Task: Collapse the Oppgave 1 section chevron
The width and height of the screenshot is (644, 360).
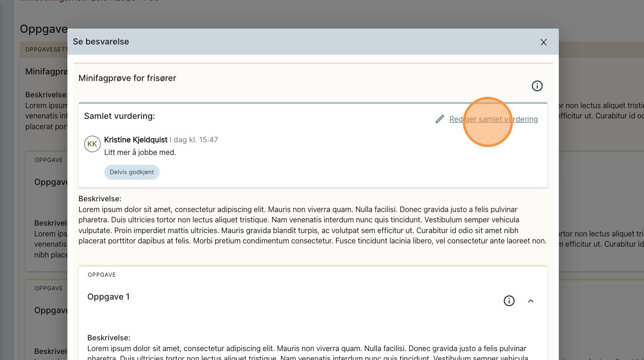Action: (x=531, y=301)
